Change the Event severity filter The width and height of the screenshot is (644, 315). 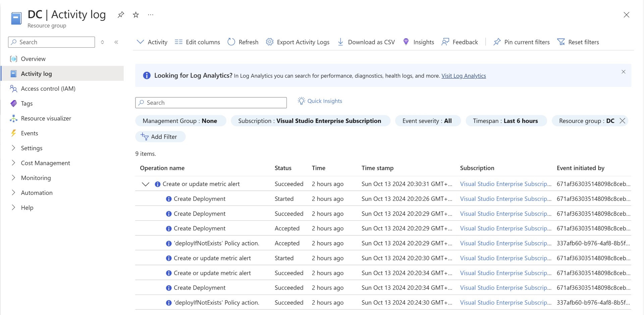[428, 121]
